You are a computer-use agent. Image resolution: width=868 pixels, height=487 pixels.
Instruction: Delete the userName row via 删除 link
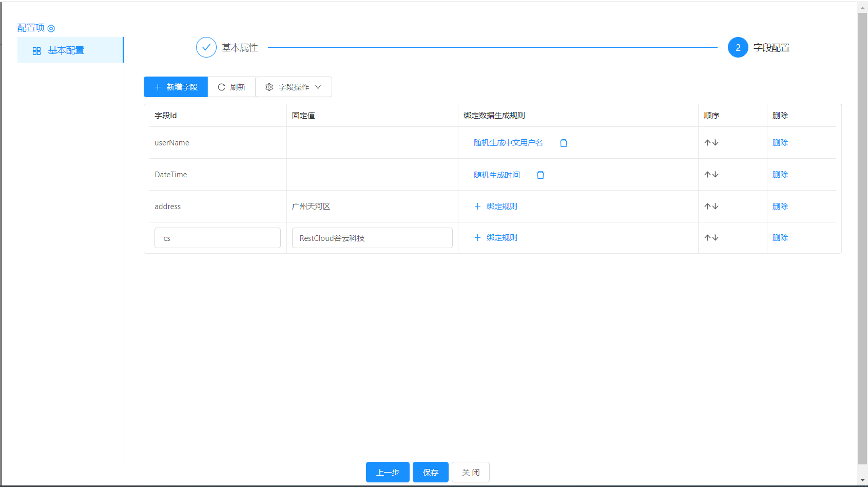[x=780, y=143]
